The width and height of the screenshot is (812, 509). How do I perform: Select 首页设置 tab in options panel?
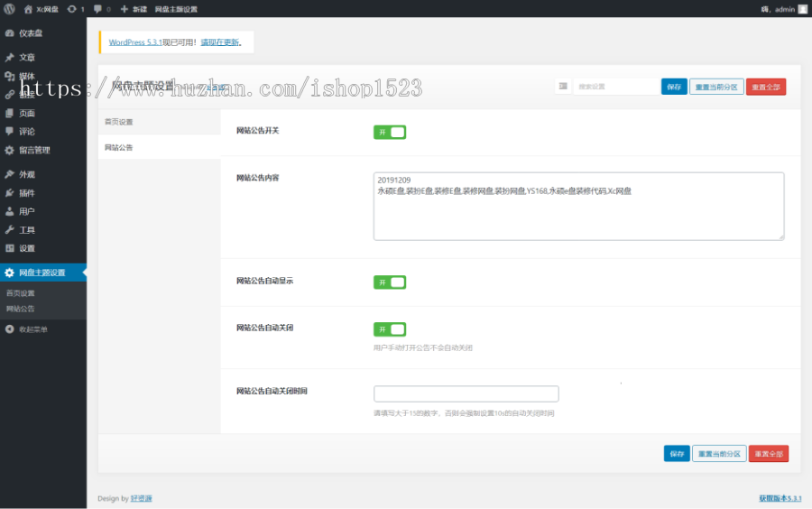(x=159, y=122)
